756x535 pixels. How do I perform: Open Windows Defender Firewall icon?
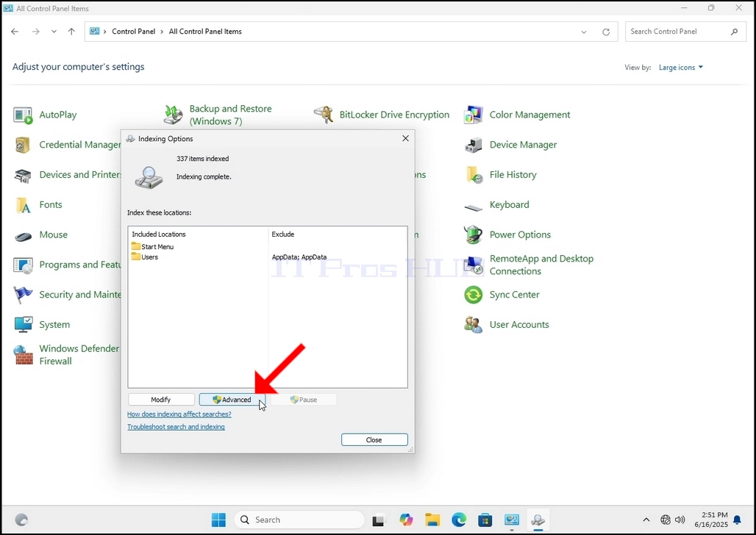point(23,355)
